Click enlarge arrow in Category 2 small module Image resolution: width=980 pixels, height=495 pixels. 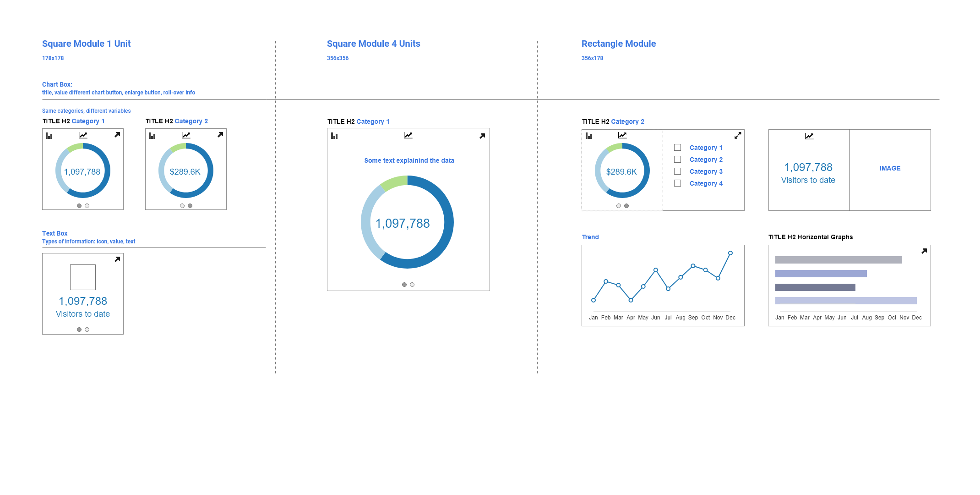(x=220, y=135)
